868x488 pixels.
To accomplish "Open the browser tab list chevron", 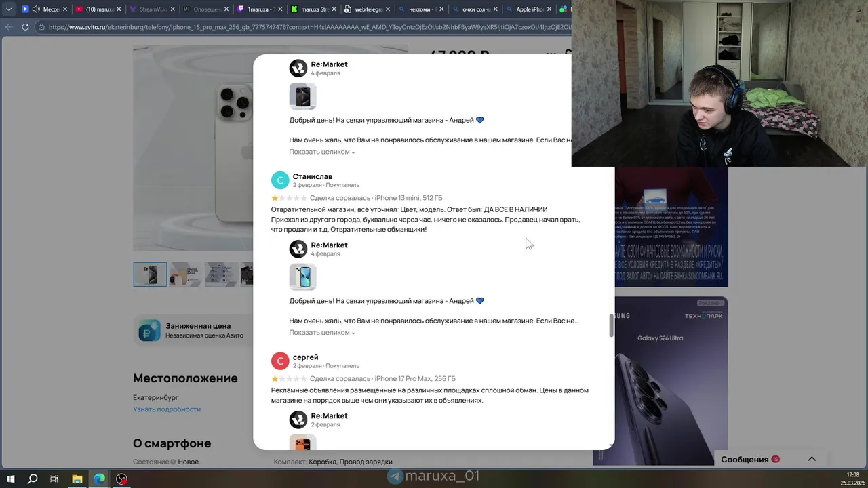I will pyautogui.click(x=9, y=9).
